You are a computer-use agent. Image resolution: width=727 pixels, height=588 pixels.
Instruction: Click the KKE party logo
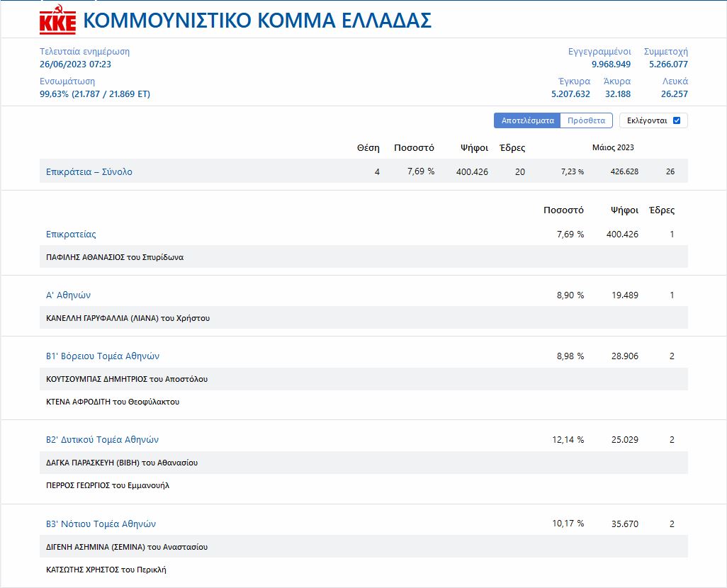click(x=57, y=21)
